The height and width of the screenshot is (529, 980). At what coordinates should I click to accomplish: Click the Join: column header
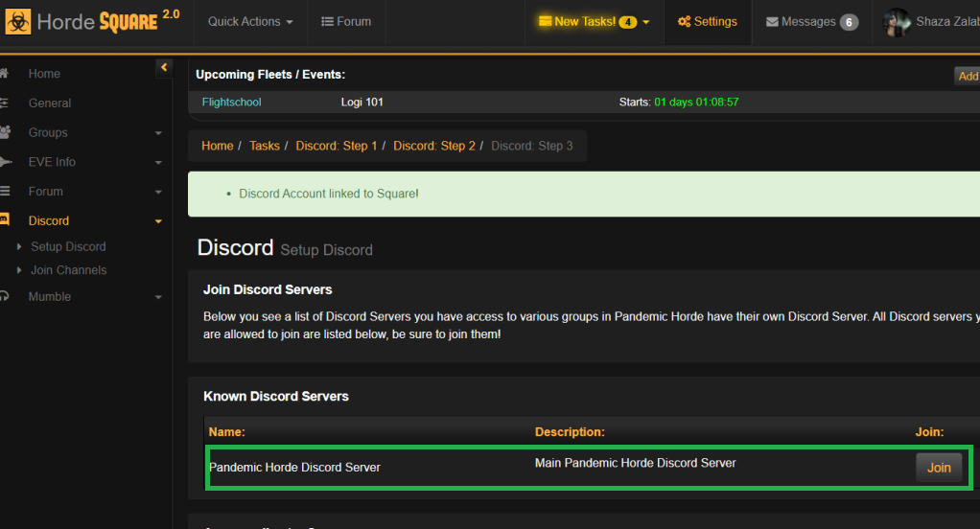pyautogui.click(x=929, y=432)
